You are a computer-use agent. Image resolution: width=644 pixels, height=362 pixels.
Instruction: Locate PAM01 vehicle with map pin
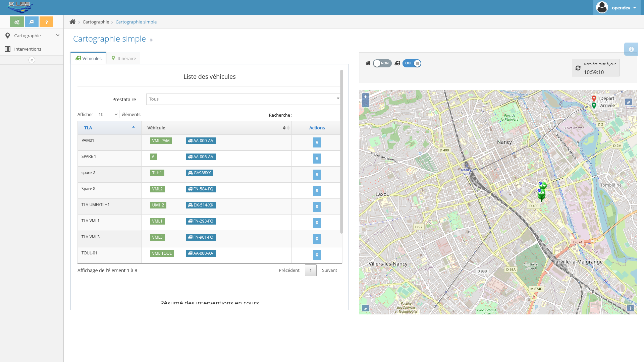point(317,142)
